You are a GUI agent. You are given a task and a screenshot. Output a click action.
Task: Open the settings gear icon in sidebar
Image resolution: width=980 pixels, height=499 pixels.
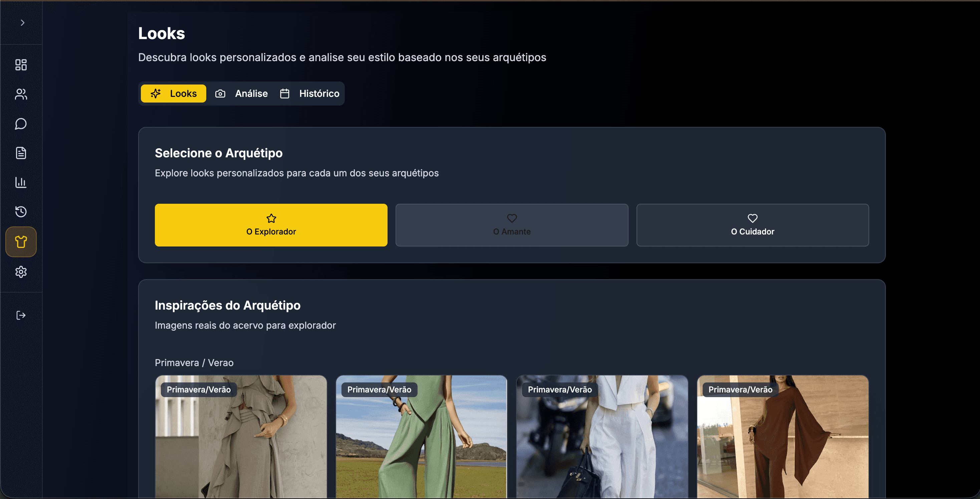click(x=21, y=272)
